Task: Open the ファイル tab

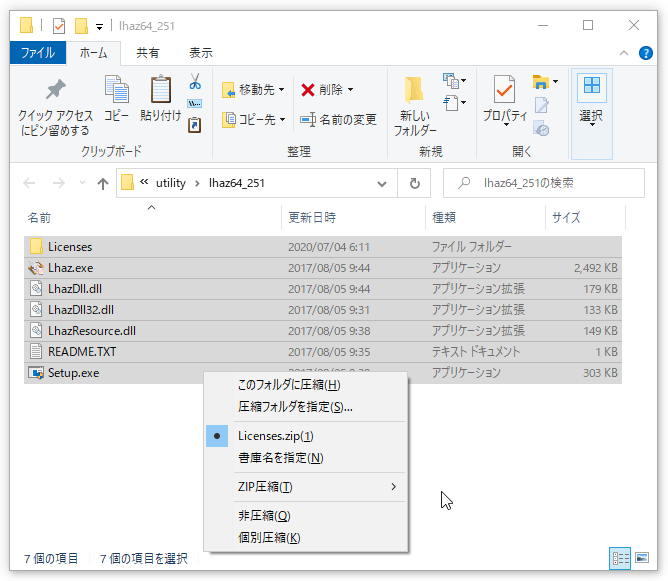Action: [38, 53]
